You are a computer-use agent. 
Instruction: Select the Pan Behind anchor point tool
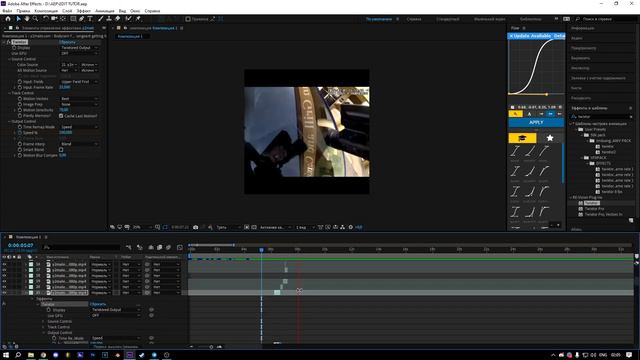coord(63,19)
